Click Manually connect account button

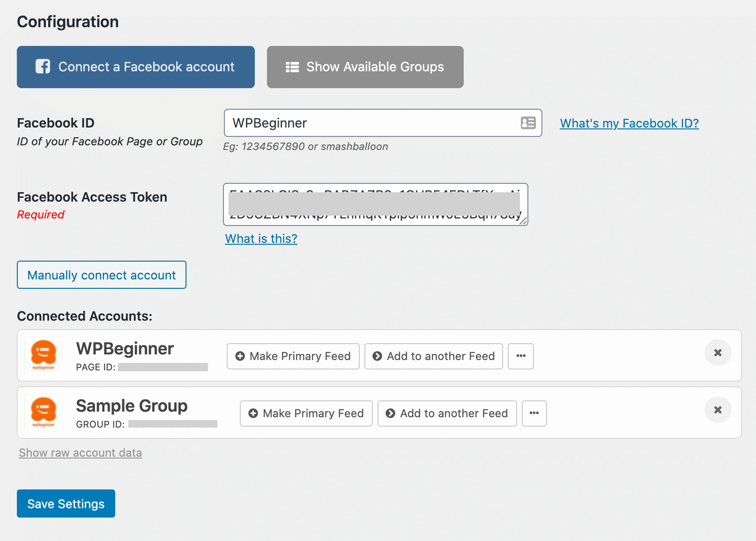tap(102, 275)
